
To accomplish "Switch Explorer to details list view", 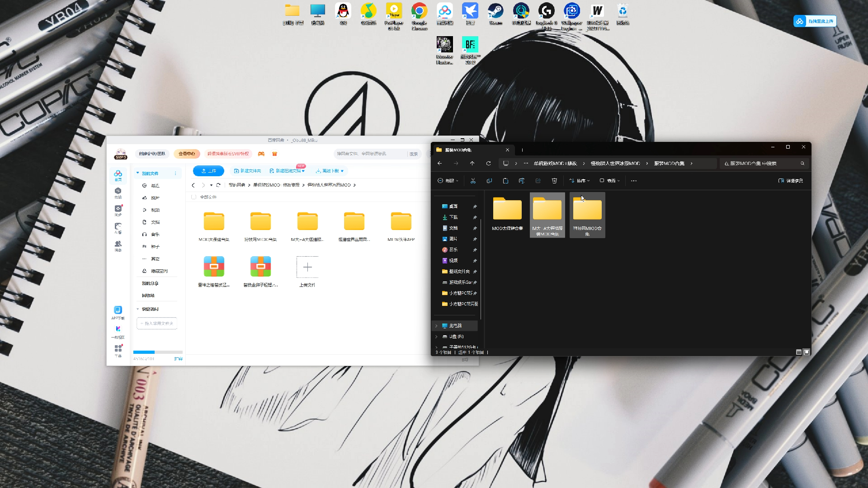I will coord(799,352).
